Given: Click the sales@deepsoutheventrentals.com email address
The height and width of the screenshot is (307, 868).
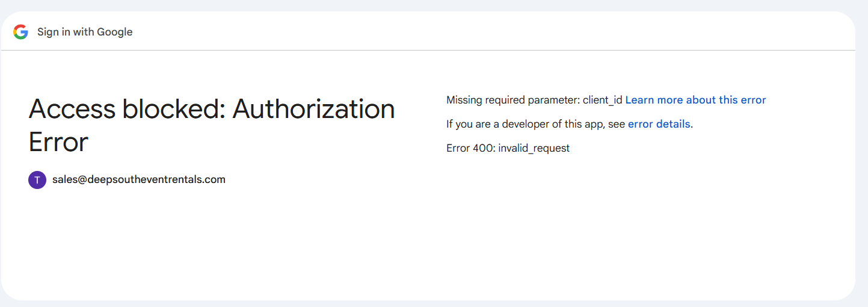Looking at the screenshot, I should coord(139,179).
